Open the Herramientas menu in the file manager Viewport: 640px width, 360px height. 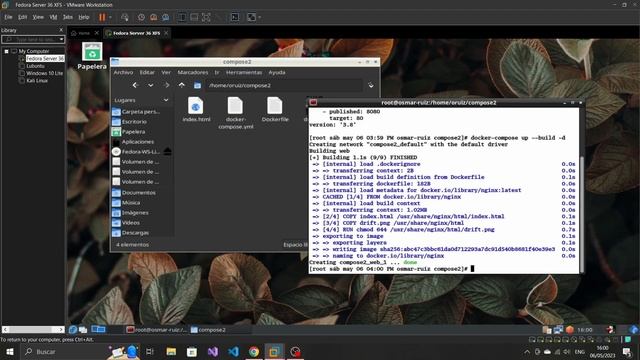click(x=244, y=72)
